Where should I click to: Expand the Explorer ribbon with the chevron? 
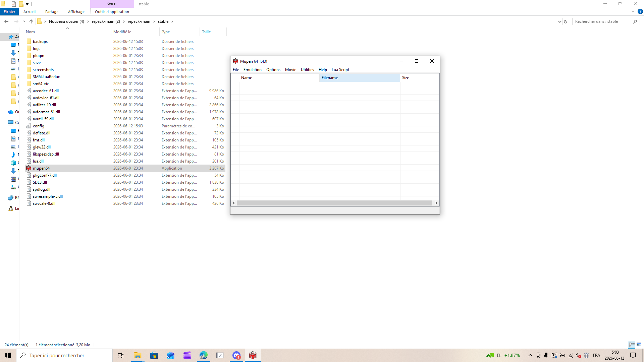[633, 11]
